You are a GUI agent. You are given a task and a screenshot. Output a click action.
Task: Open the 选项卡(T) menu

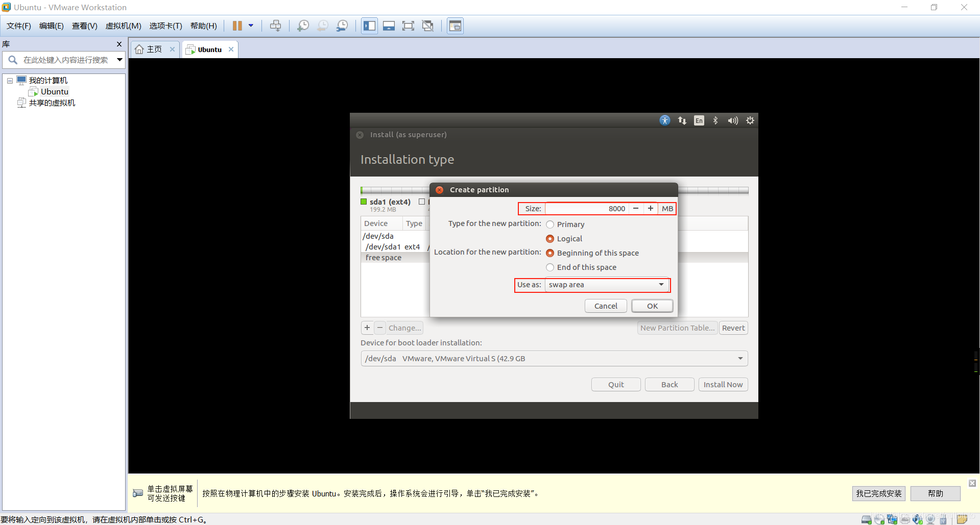[x=166, y=26]
